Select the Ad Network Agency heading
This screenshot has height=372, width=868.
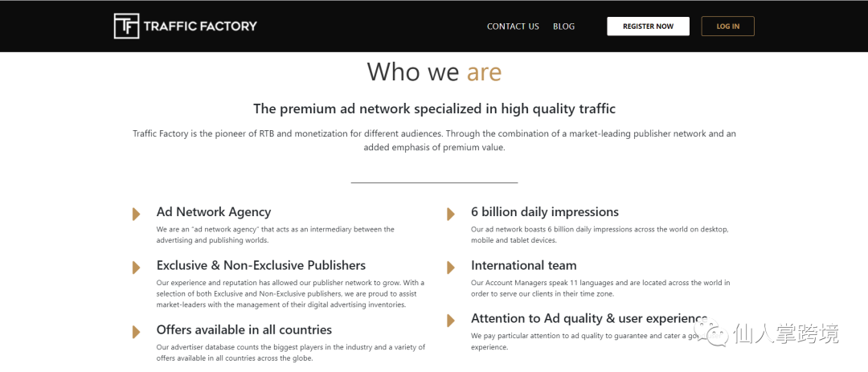[x=214, y=212]
